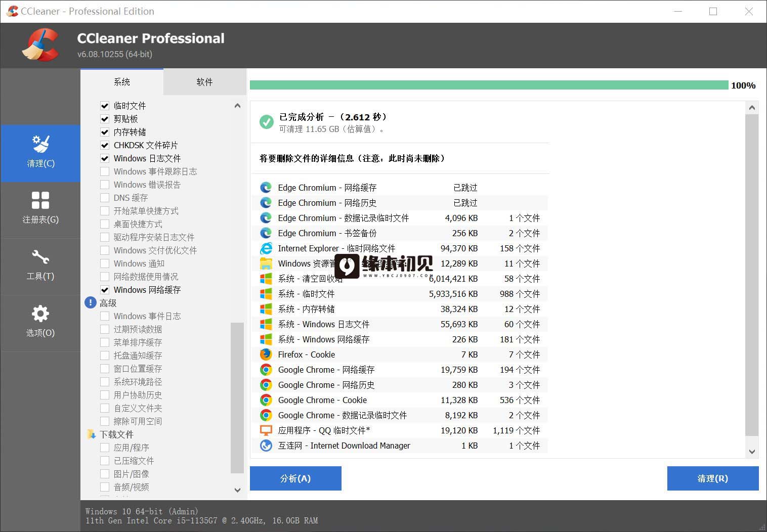Screen dimensions: 767x532
Task: Open the 注册表(G) registry section
Action: click(40, 209)
